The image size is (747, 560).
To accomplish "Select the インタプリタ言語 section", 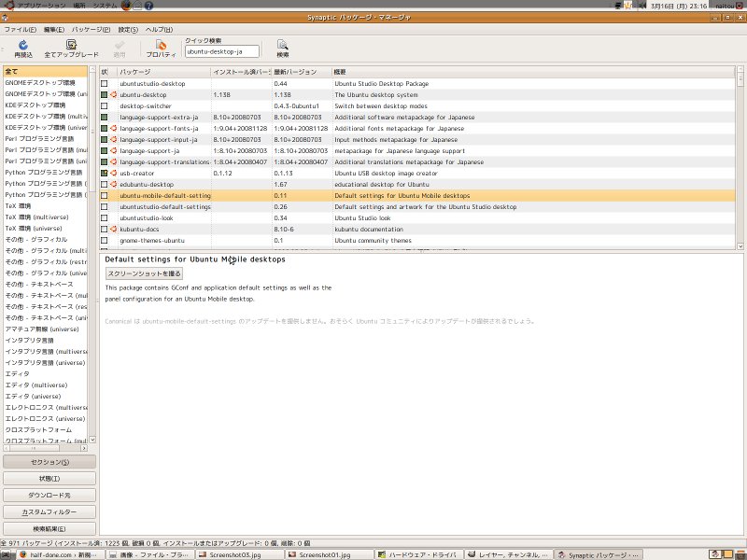I will point(45,340).
